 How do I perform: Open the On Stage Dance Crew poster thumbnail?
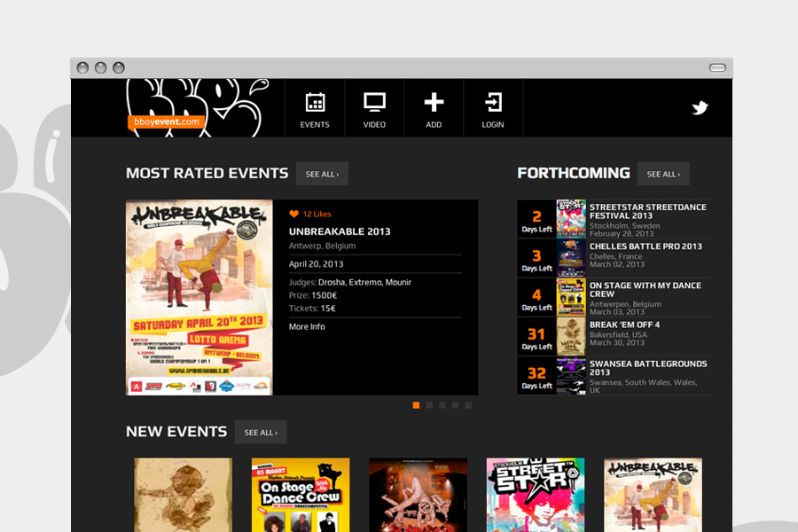click(x=301, y=495)
